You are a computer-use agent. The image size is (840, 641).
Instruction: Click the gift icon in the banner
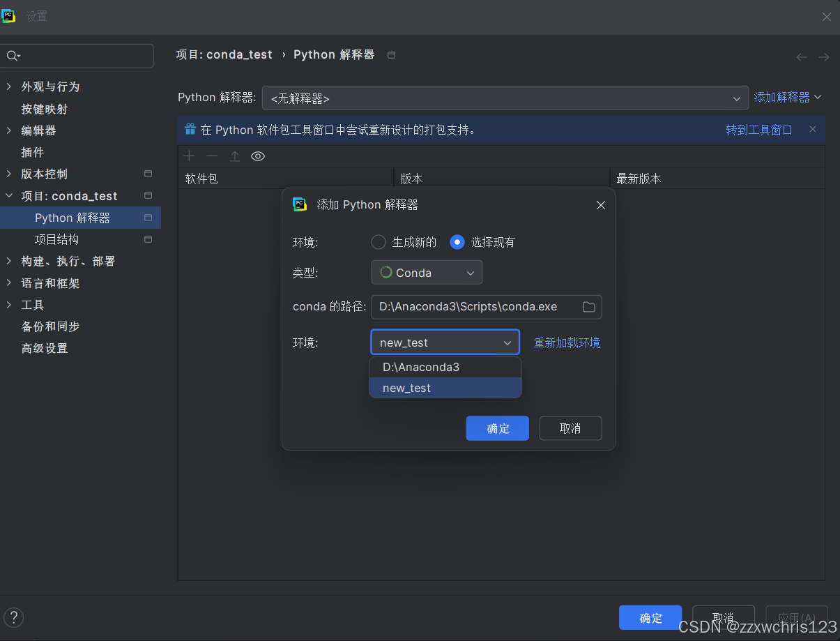(x=190, y=129)
